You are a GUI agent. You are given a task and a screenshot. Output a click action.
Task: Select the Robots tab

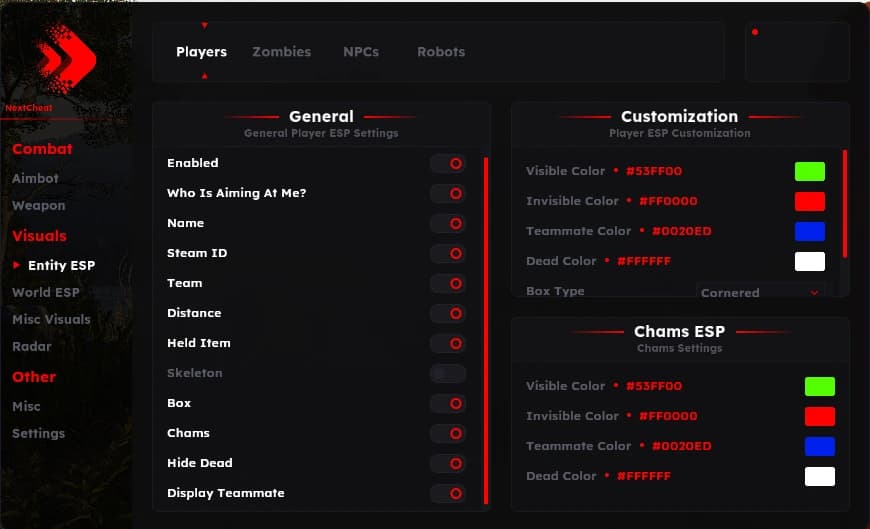click(x=441, y=52)
